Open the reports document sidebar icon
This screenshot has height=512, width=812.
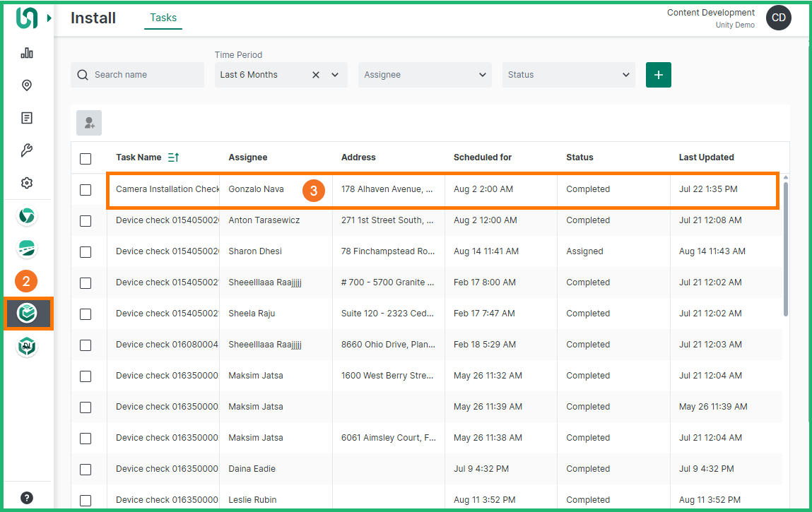pos(27,118)
